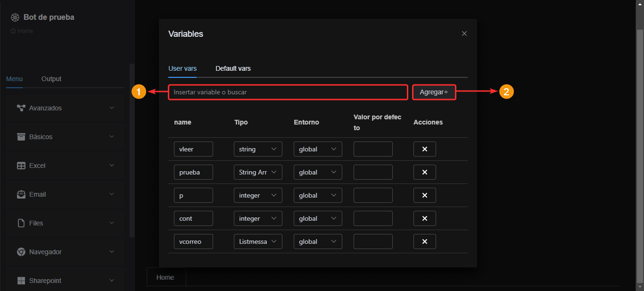Delete the vleer variable
Viewport: 644px width, 291px height.
[425, 149]
